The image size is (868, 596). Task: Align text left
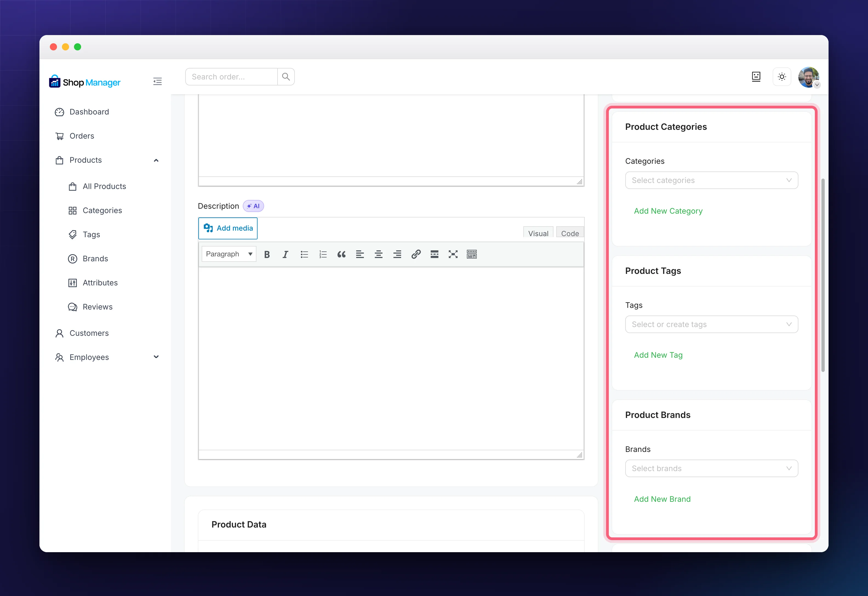point(360,254)
